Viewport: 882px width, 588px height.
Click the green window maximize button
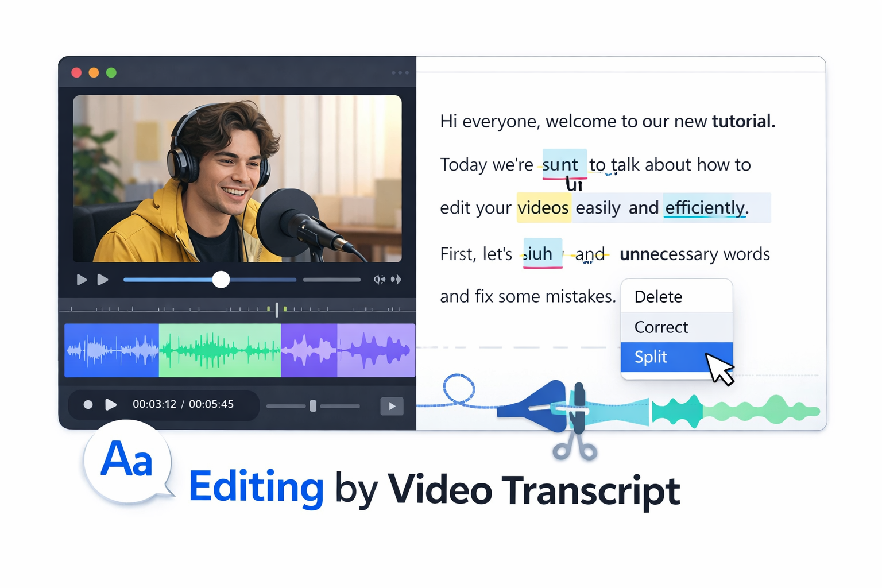tap(111, 73)
